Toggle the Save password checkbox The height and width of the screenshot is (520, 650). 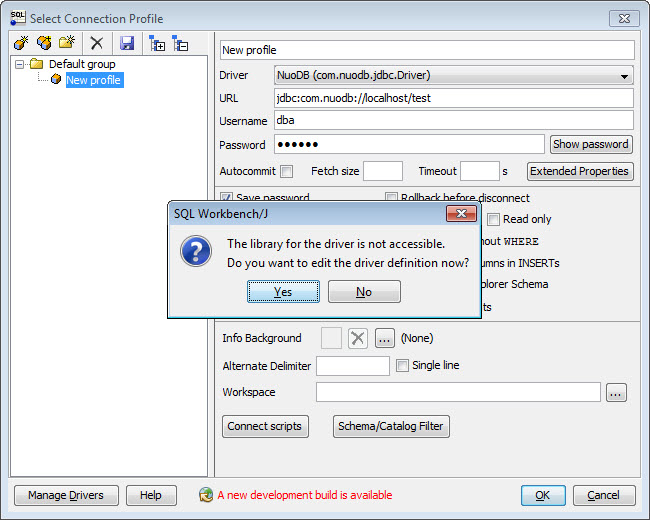(226, 197)
